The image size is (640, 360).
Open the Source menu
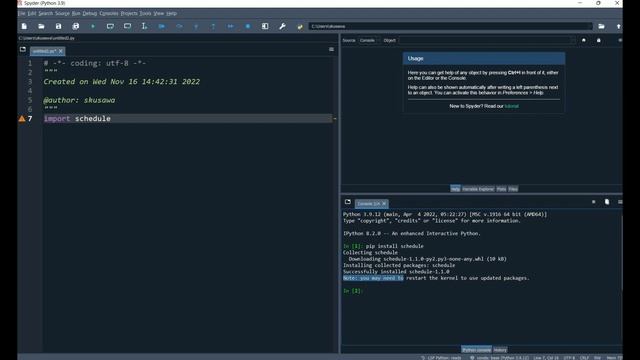click(62, 13)
